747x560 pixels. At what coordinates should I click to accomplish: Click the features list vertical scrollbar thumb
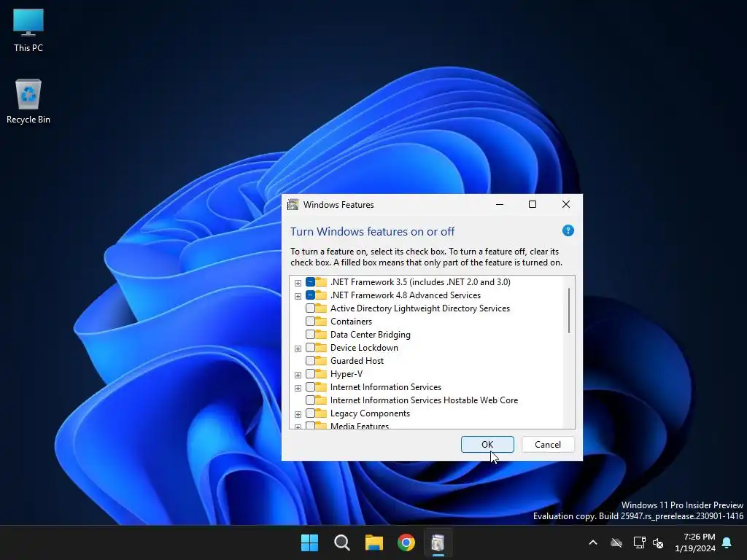(x=569, y=311)
